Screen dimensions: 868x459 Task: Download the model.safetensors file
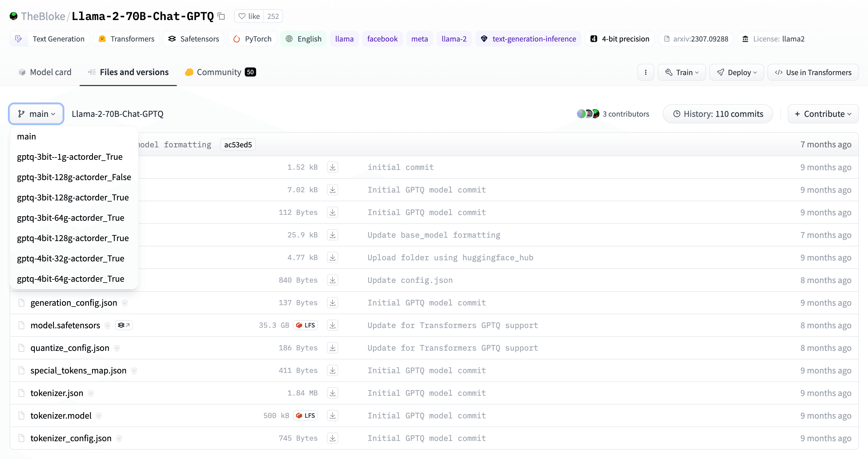(x=332, y=325)
